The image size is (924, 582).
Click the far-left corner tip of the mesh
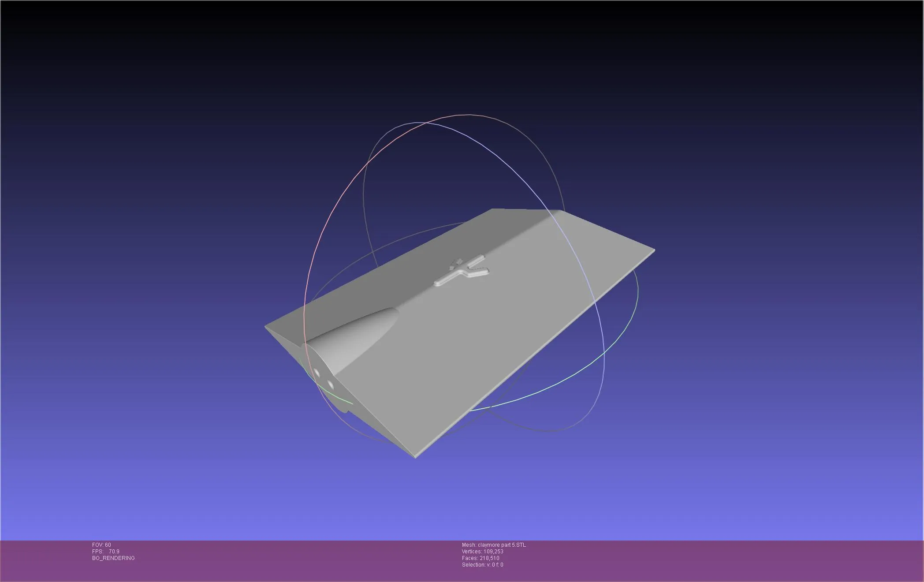(x=266, y=327)
